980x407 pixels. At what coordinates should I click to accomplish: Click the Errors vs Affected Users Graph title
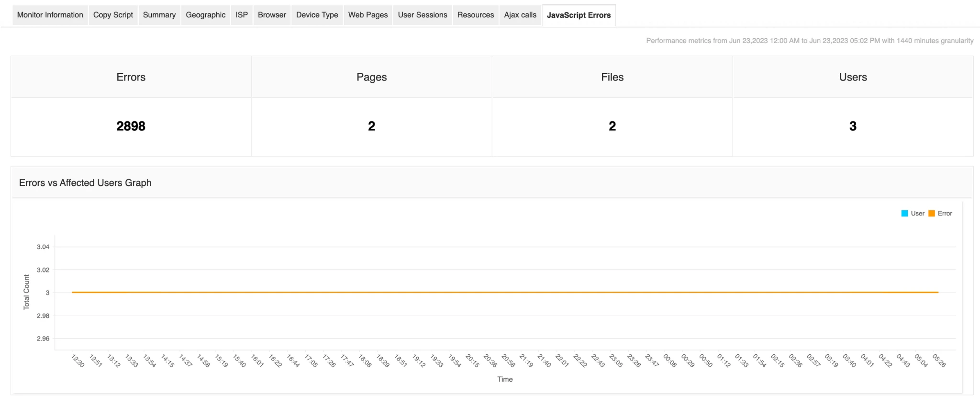click(x=85, y=183)
